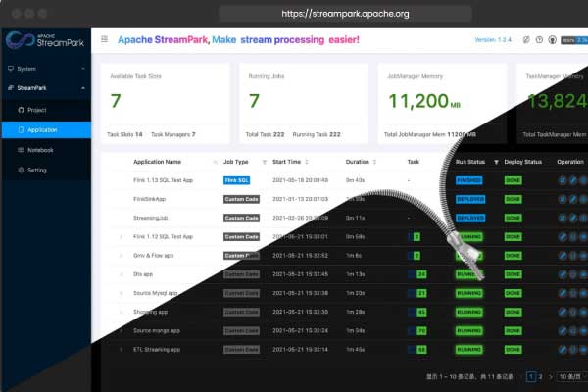
Task: Expand the ETL Streaking app row
Action: point(122,348)
